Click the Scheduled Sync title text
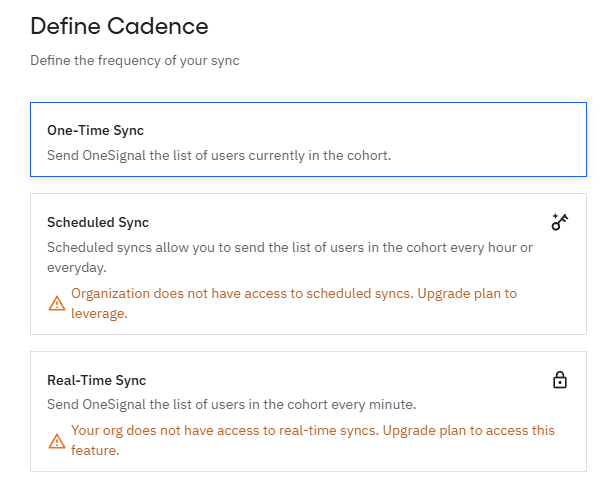The image size is (602, 499). (98, 222)
